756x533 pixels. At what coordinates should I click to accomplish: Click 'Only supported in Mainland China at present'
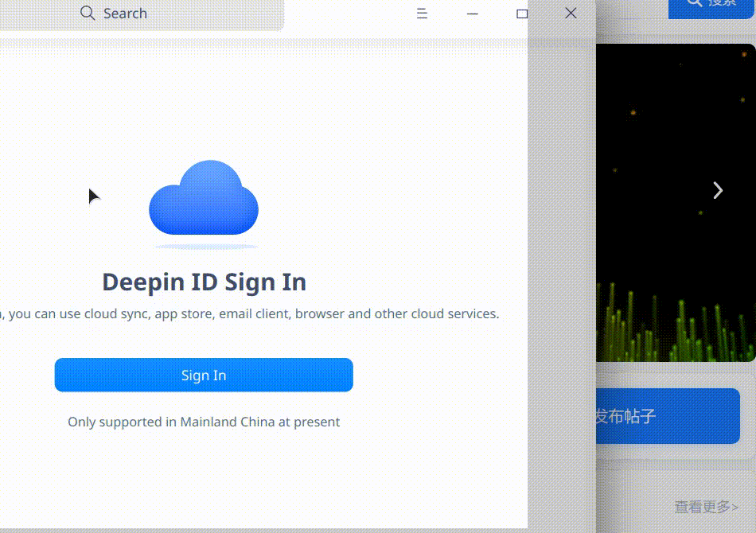(x=204, y=422)
